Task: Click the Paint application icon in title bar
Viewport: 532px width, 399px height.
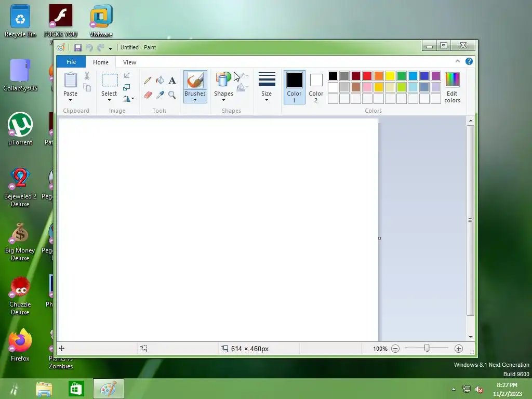Action: point(61,47)
